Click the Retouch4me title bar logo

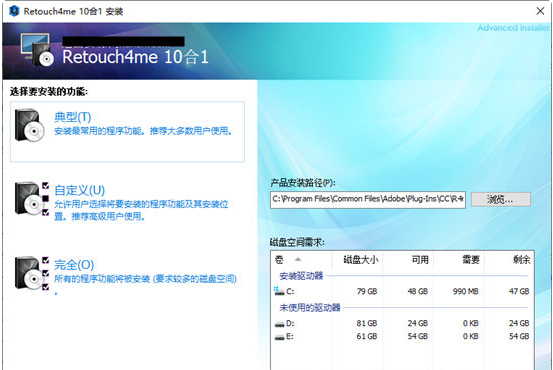[x=14, y=11]
